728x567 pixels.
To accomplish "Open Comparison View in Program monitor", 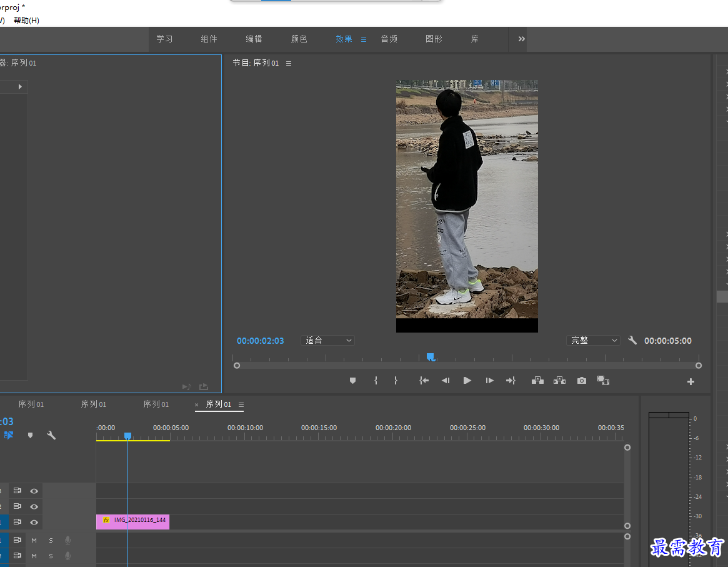I will [x=603, y=381].
